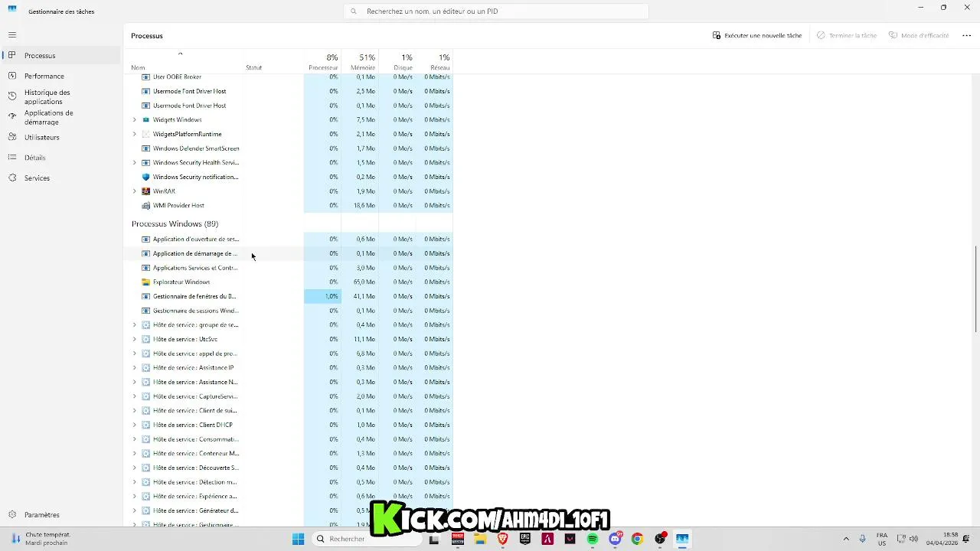Click the Applications de démarrage icon

coord(12,117)
